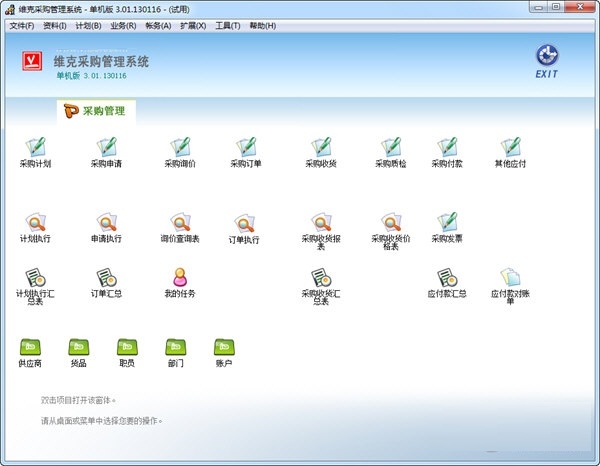Open the 资料(I) menu
This screenshot has width=600, height=466.
[55, 26]
